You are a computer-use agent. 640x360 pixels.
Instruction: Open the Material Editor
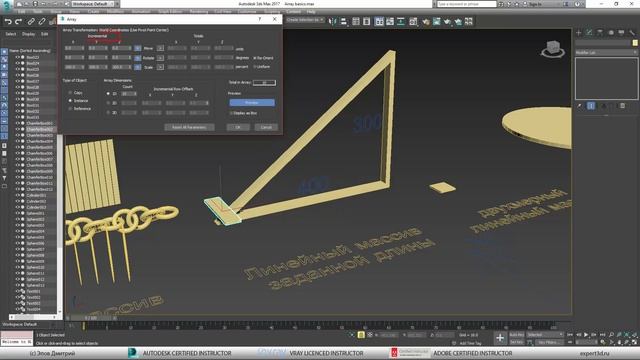(x=413, y=21)
